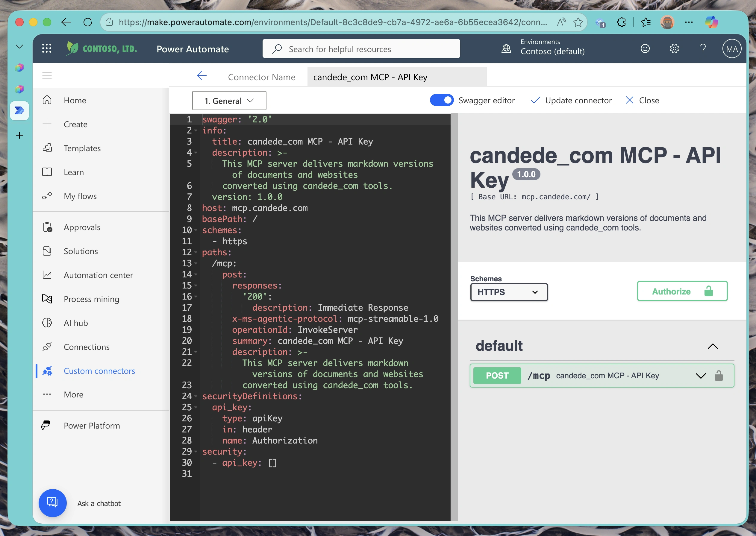The height and width of the screenshot is (536, 756).
Task: Toggle the Swagger editor switch
Action: pyautogui.click(x=441, y=100)
